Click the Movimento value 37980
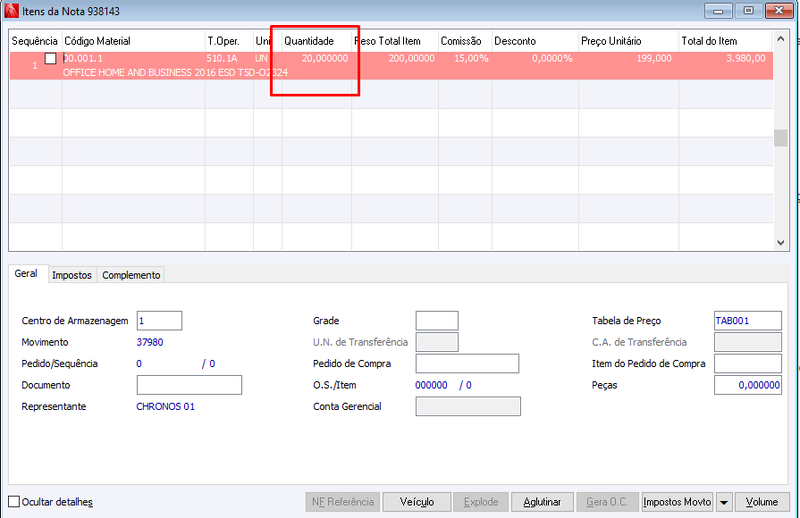The width and height of the screenshot is (800, 518). pyautogui.click(x=150, y=342)
